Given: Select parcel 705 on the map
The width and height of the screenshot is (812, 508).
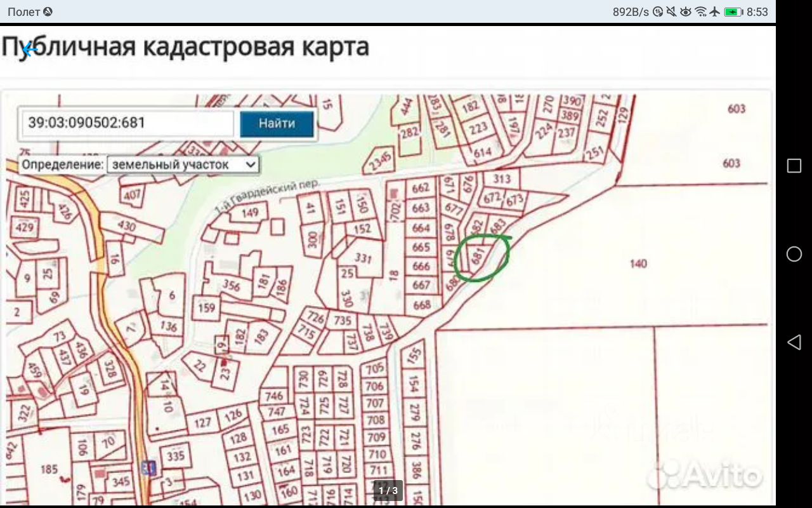Looking at the screenshot, I should [376, 368].
